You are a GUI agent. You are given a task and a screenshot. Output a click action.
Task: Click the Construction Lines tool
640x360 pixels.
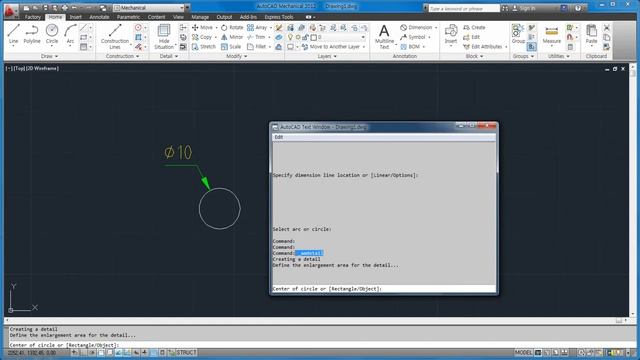click(x=115, y=36)
